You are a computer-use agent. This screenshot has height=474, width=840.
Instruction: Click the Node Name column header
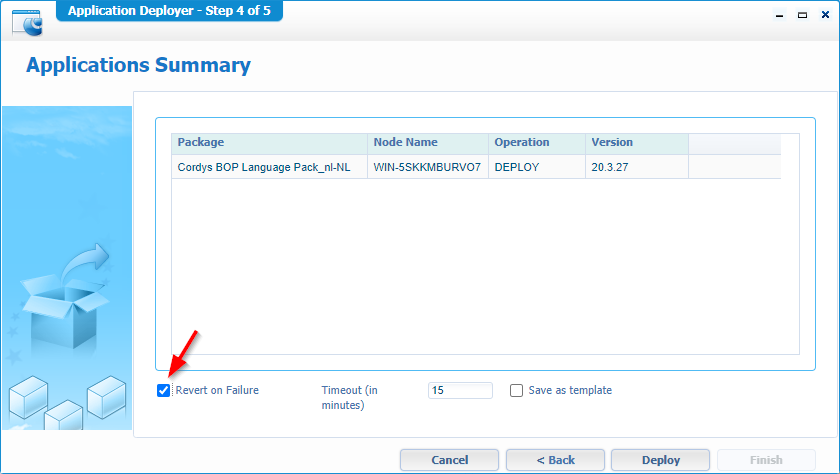pyautogui.click(x=428, y=144)
